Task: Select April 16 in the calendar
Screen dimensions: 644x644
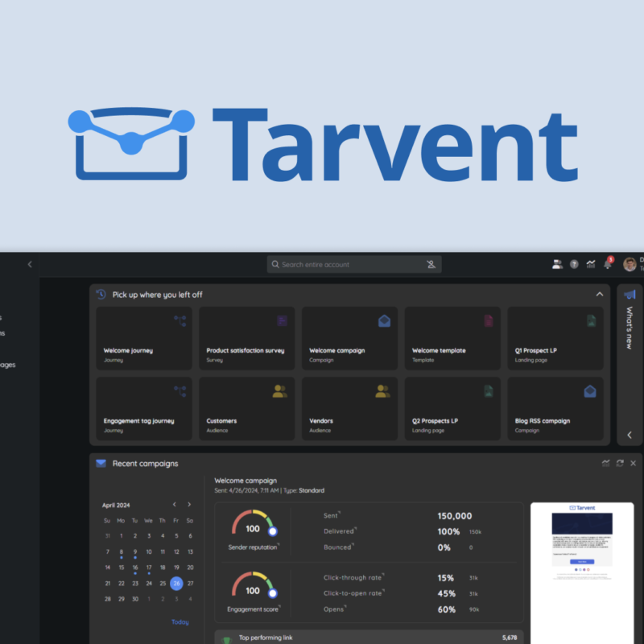Action: (135, 568)
